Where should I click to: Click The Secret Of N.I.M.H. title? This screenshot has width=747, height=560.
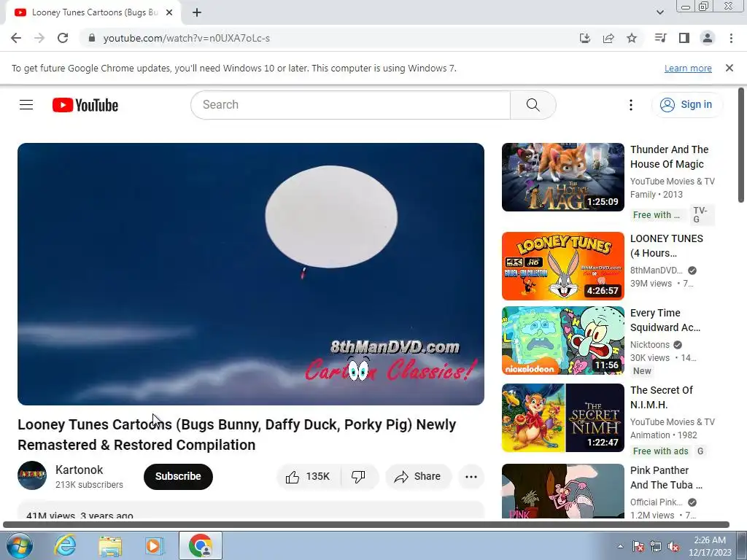(661, 397)
